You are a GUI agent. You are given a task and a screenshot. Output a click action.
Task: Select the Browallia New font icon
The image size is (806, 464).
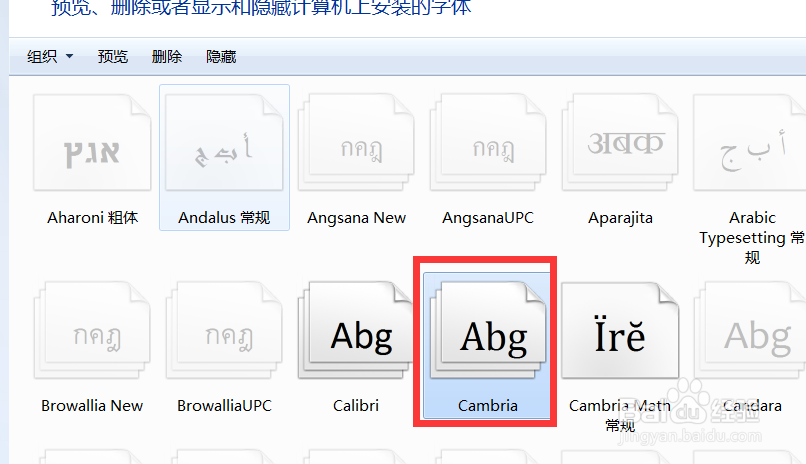point(92,330)
